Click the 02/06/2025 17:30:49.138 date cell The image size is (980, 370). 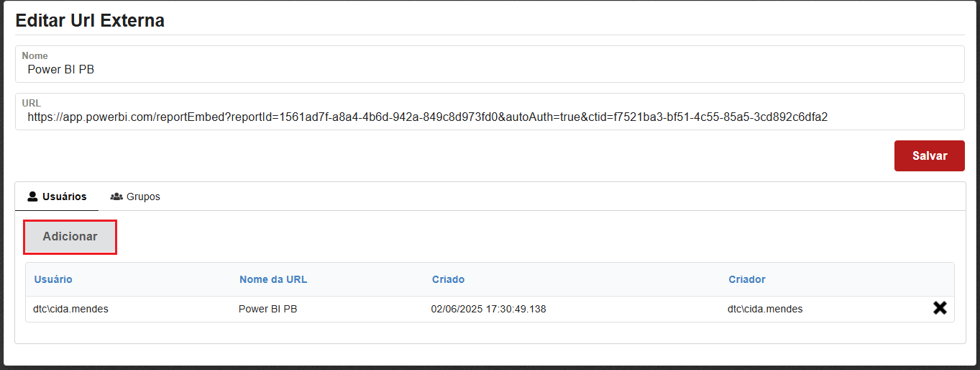click(488, 310)
